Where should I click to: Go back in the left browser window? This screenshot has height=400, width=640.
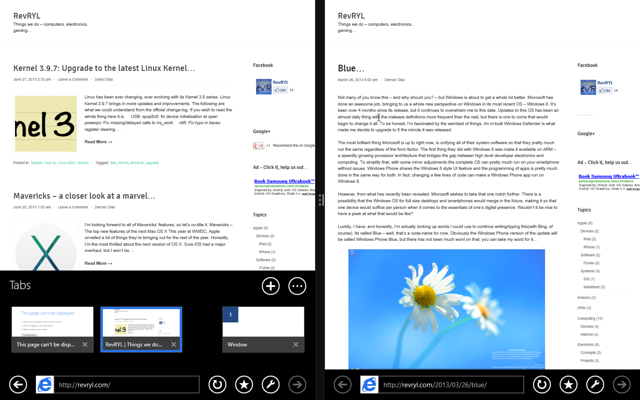tap(18, 384)
